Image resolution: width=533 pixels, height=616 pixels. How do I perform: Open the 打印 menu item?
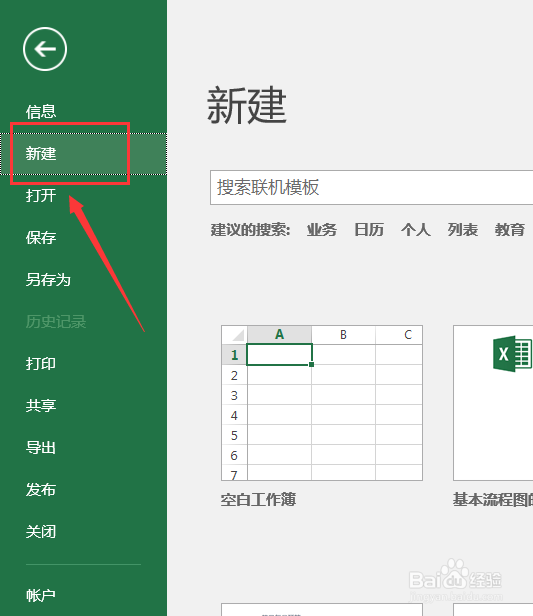tap(41, 364)
